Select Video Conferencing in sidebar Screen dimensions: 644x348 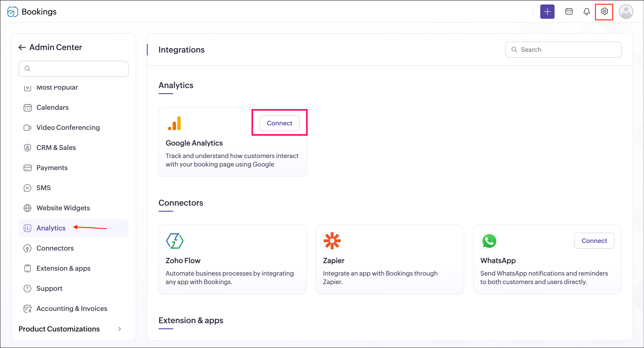click(68, 128)
